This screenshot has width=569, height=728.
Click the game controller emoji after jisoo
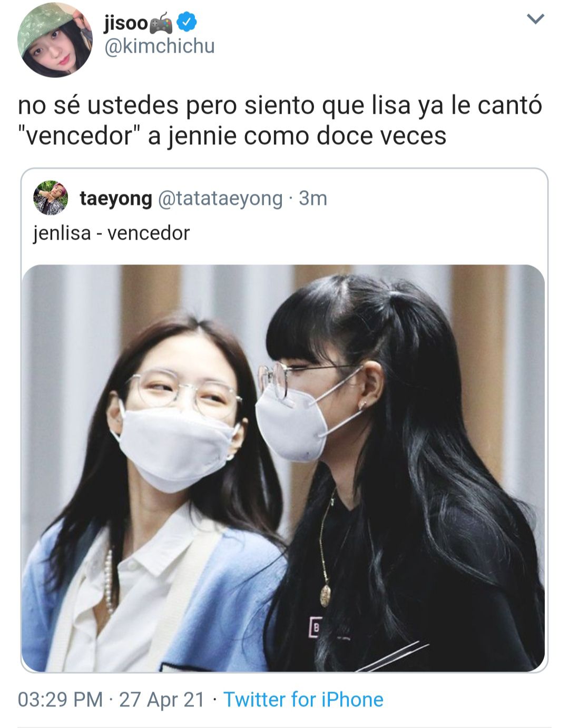[x=162, y=23]
